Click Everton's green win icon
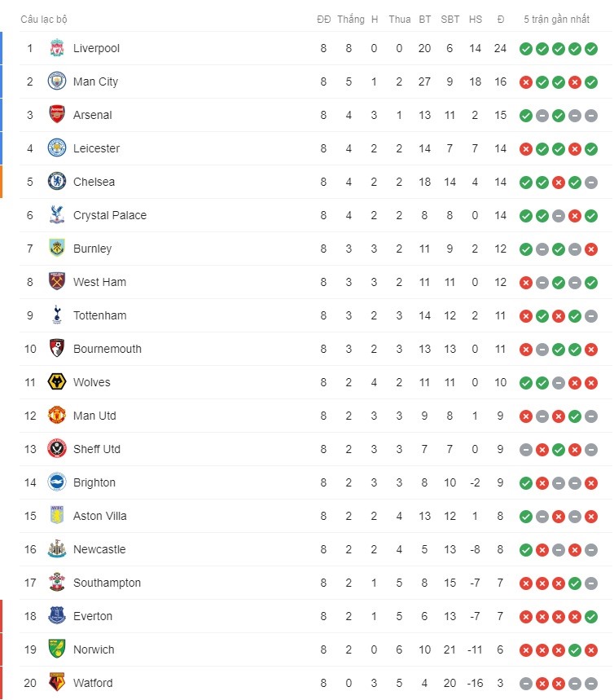The image size is (614, 700). coord(591,617)
